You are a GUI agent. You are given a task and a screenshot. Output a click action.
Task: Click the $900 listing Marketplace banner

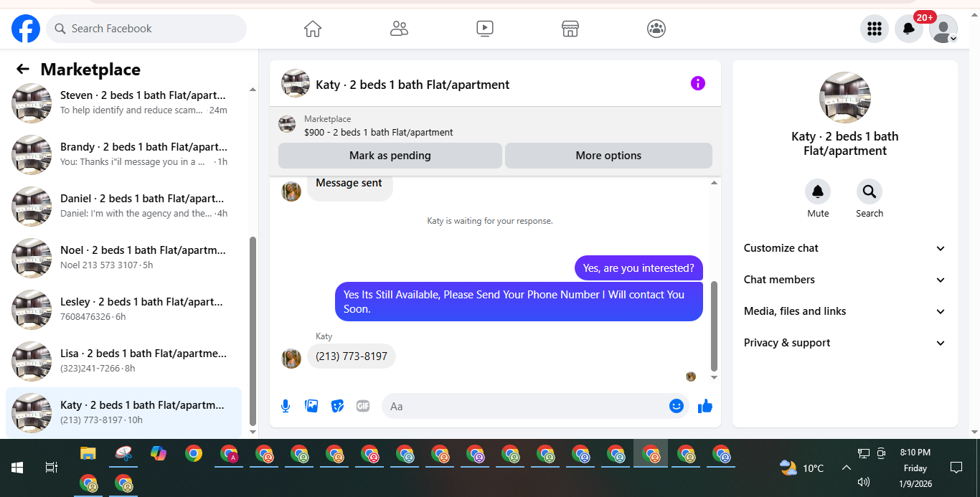coord(495,126)
